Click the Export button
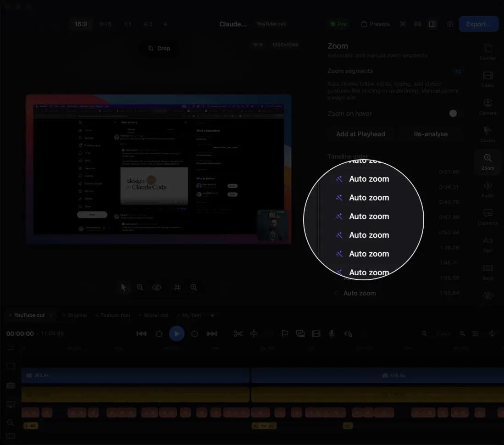Screen dimensions: 504x445 479,24
